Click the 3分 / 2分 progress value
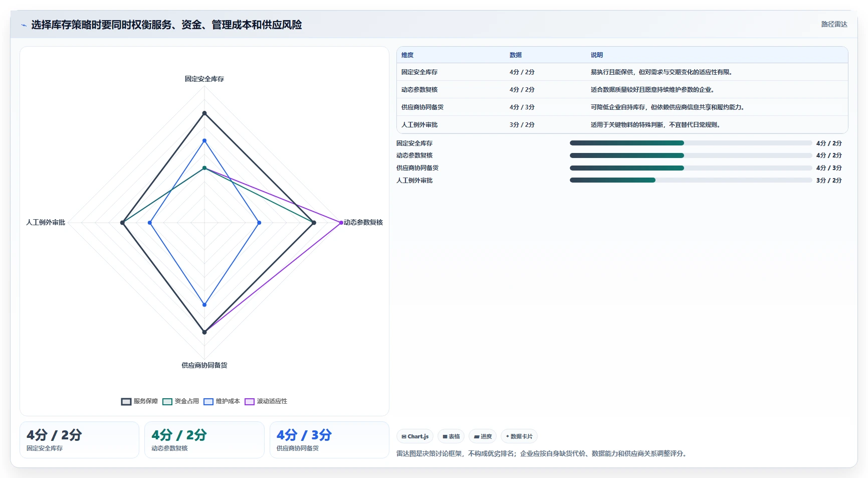 click(829, 181)
